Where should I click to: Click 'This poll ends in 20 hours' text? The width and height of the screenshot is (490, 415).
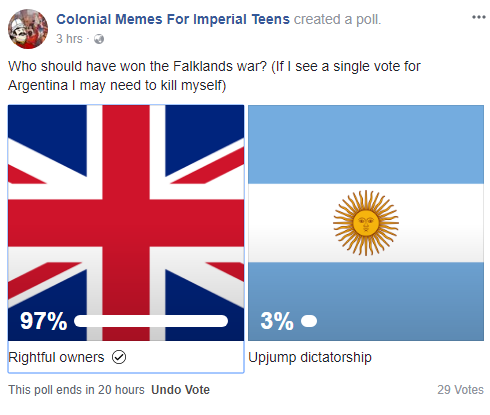click(x=76, y=390)
